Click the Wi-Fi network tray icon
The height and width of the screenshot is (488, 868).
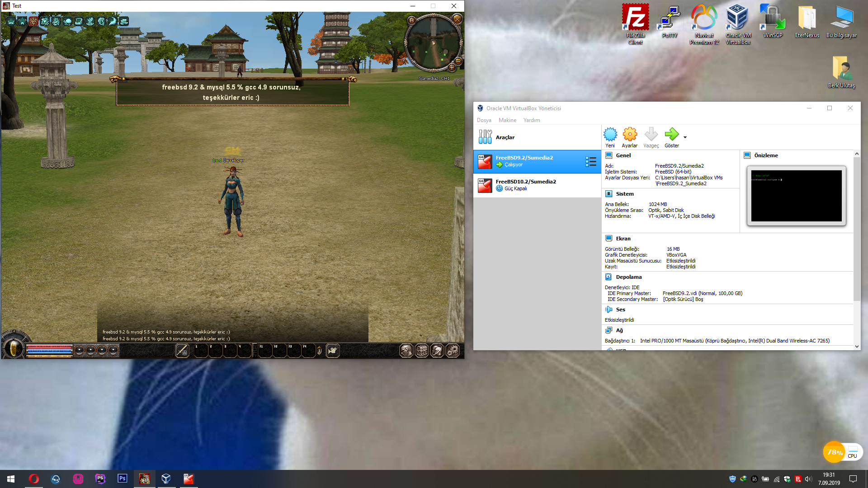[x=776, y=479]
